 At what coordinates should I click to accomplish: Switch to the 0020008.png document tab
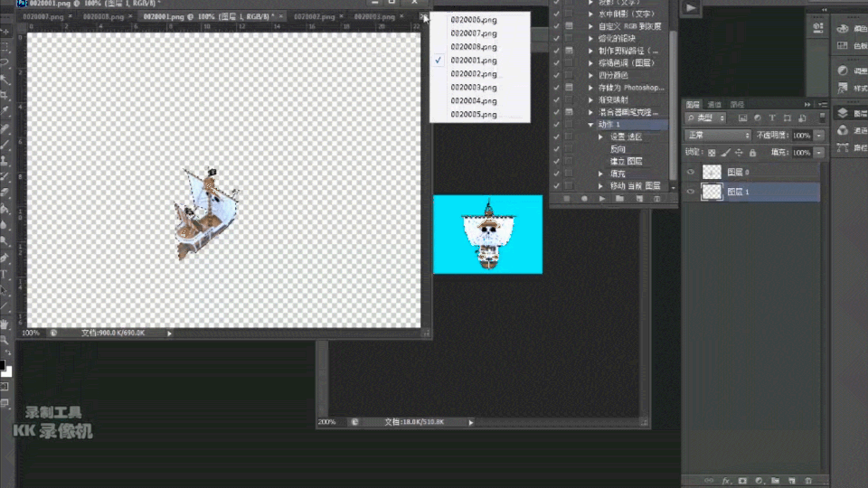click(x=103, y=16)
